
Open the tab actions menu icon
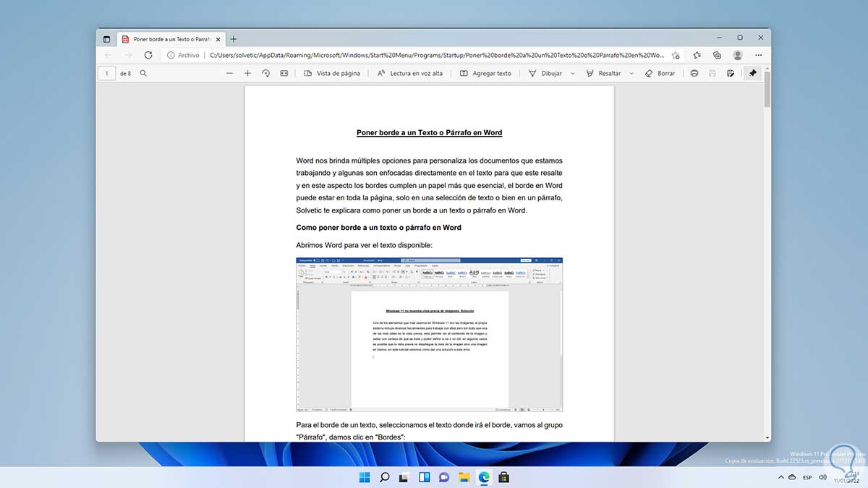point(107,39)
